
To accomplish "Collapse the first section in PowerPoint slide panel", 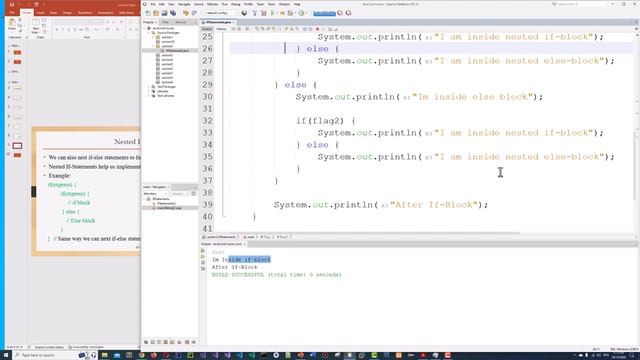I will (10, 46).
